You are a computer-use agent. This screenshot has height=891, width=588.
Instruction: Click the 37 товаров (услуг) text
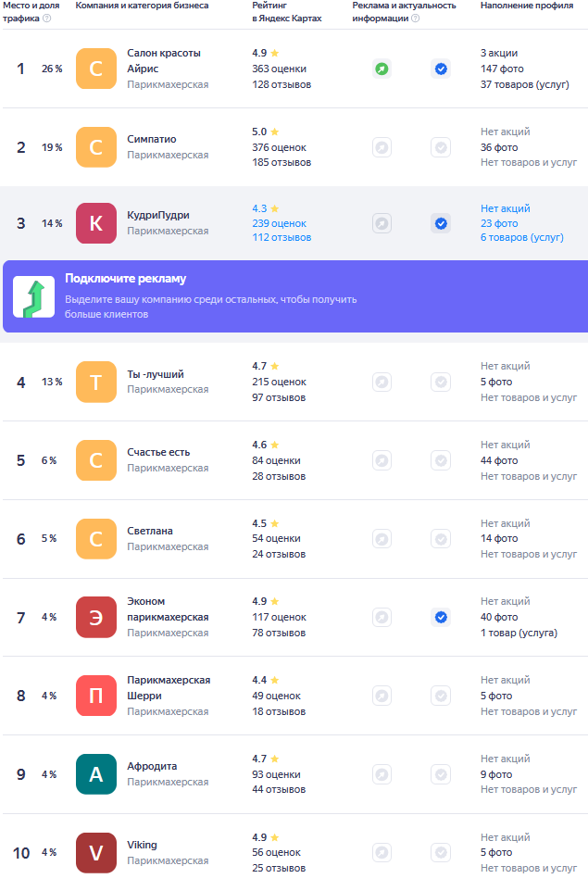point(525,84)
